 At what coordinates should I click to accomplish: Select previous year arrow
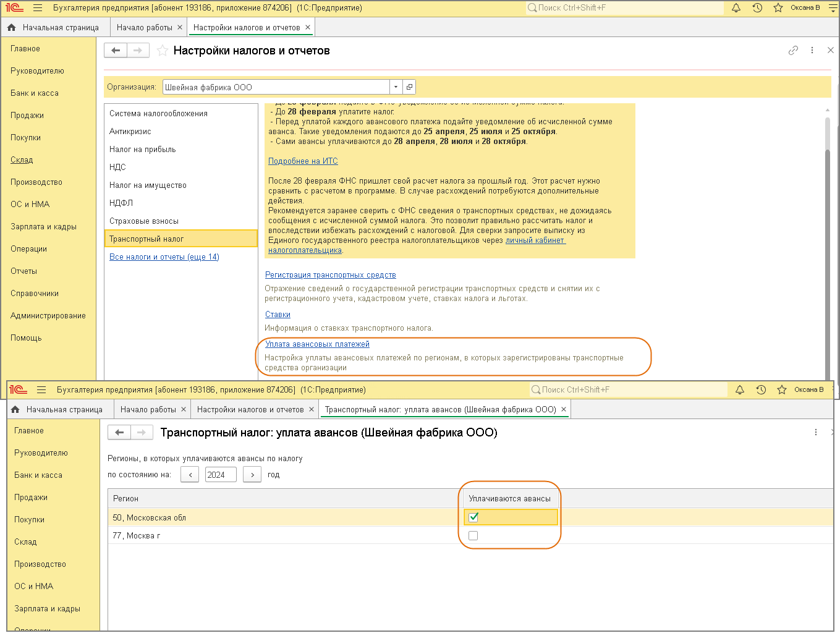[x=190, y=475]
